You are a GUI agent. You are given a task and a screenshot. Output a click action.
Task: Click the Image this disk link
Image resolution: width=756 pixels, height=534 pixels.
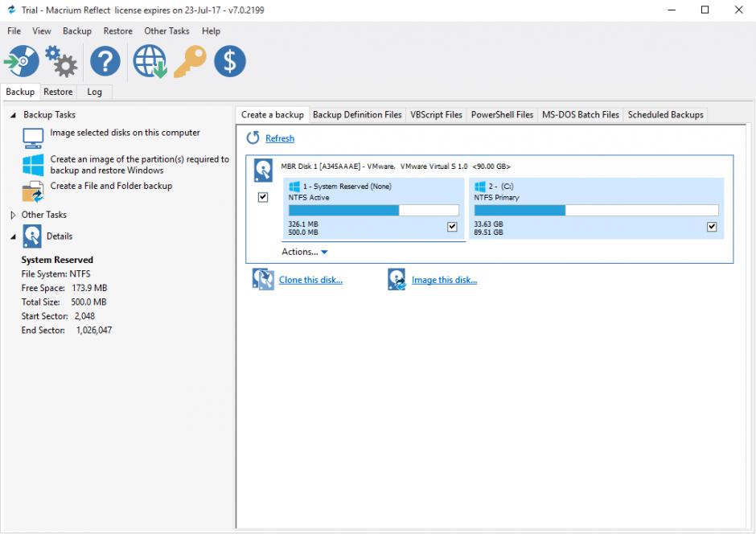coord(444,280)
